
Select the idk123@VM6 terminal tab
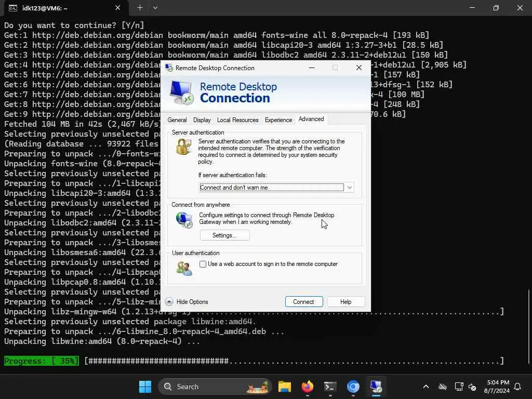(x=66, y=8)
